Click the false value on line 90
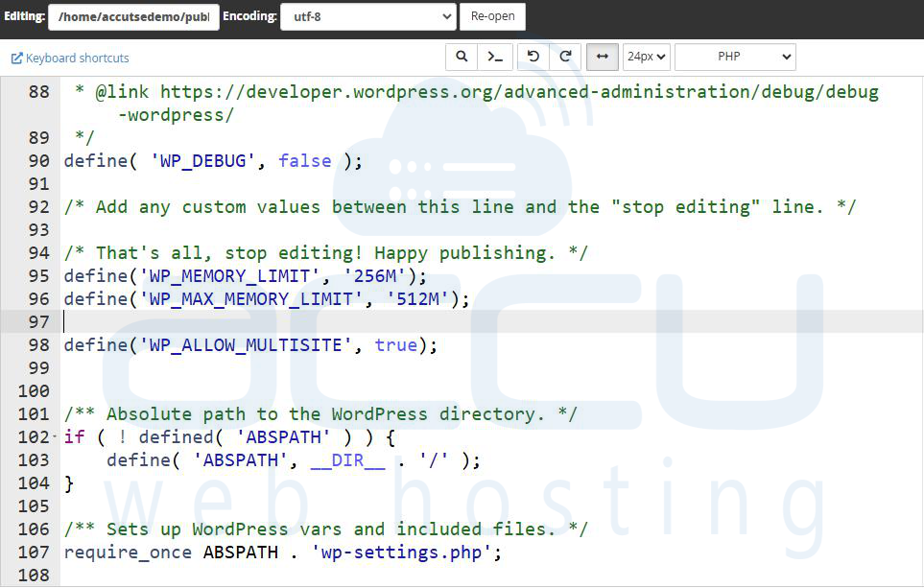 point(305,161)
